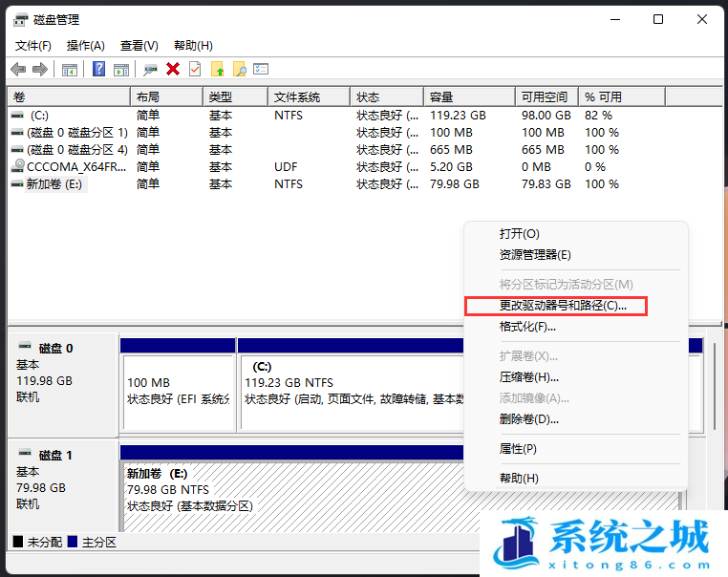Image resolution: width=728 pixels, height=577 pixels.
Task: Click the Disk Management title bar icon
Action: (20, 20)
